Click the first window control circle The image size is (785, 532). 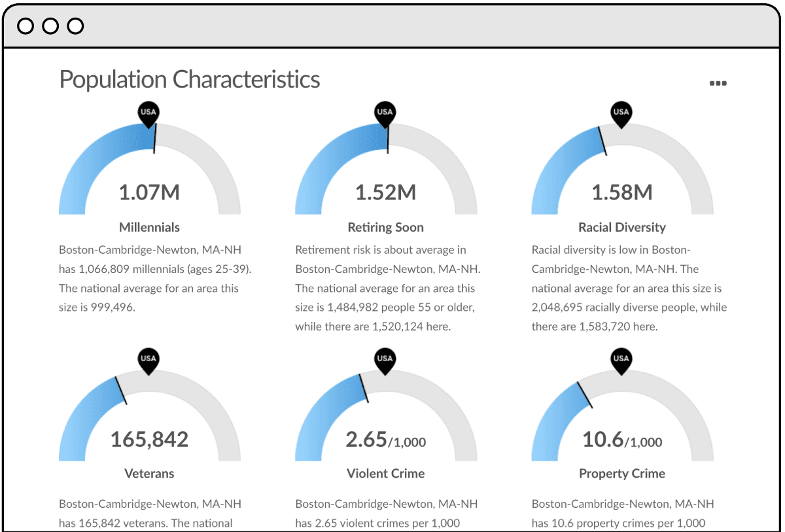click(x=26, y=26)
